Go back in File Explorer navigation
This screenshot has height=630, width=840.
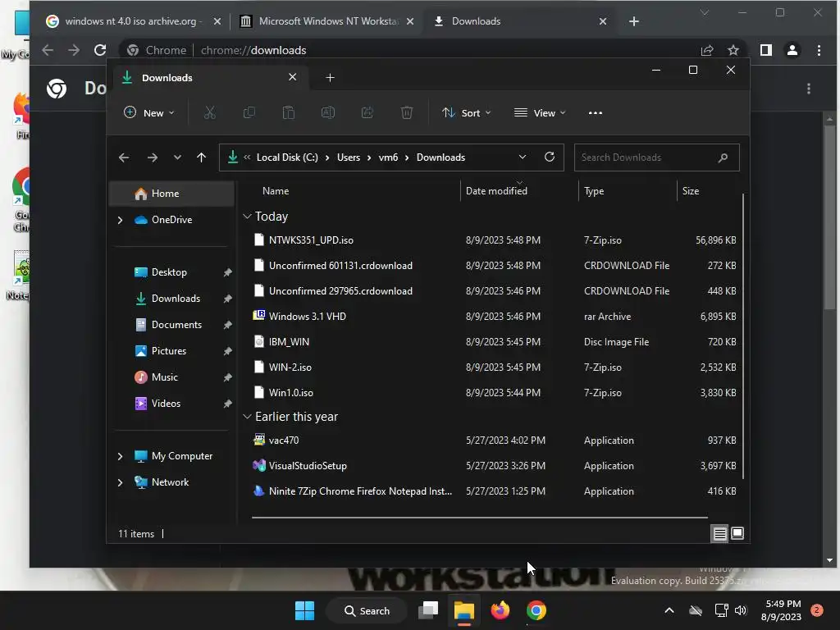[x=124, y=157]
